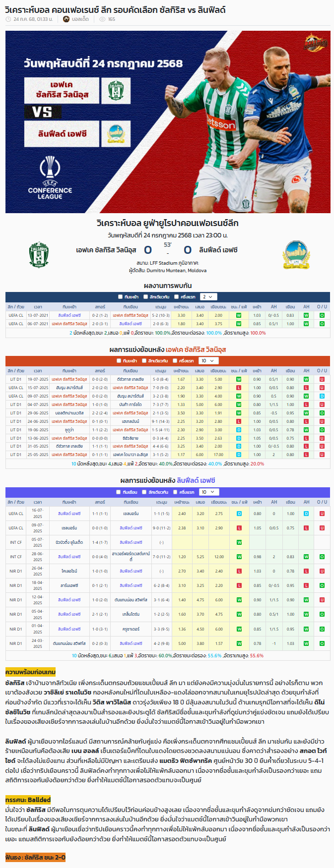Click the Linfield crest inside the banner
This screenshot has width=334, height=868.
(x=116, y=134)
